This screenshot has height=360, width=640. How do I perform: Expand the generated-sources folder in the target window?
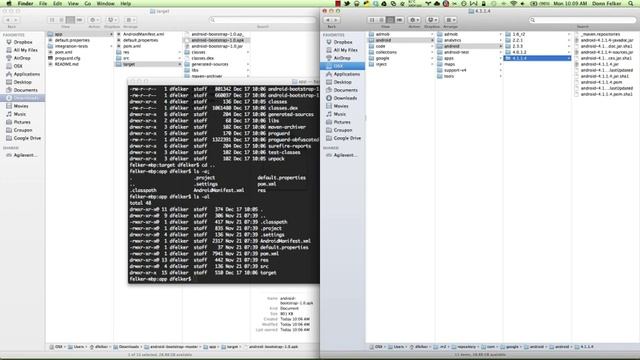(248, 64)
